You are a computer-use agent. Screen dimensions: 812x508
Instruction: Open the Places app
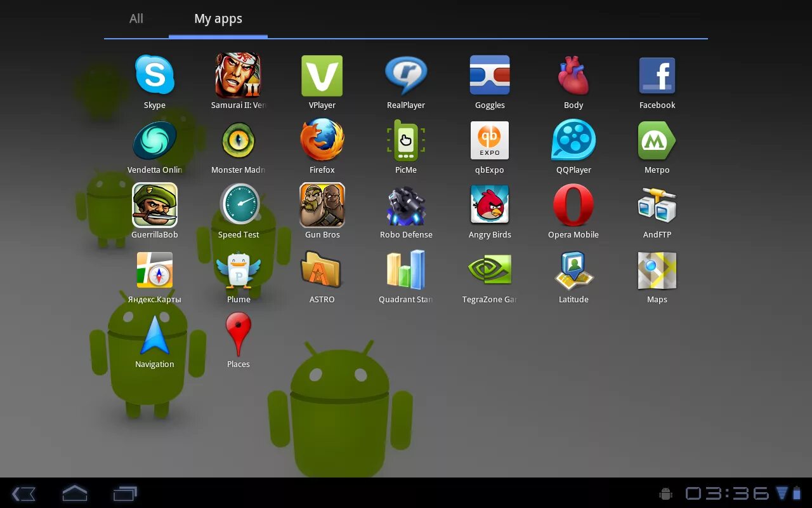coord(239,335)
